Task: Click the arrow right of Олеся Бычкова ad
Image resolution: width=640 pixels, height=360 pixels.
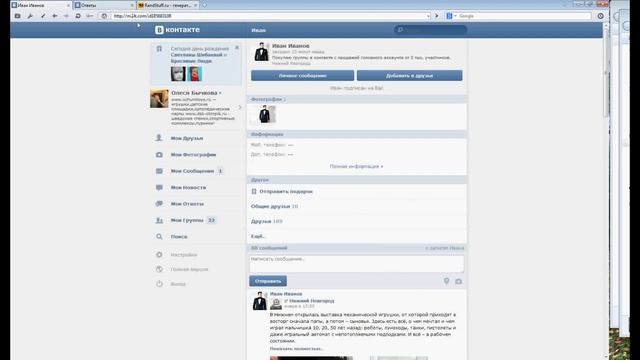Action: pyautogui.click(x=240, y=107)
